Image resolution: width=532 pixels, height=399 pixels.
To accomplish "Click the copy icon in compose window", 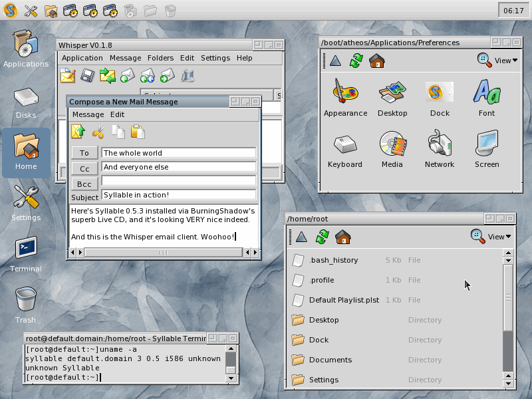I will 118,132.
